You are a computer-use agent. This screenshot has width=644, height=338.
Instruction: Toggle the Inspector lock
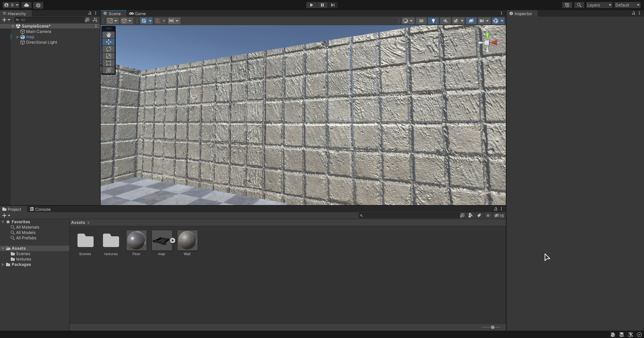coord(633,13)
